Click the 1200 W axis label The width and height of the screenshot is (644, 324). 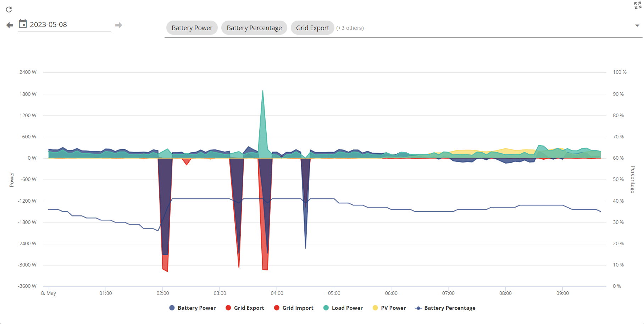[28, 115]
